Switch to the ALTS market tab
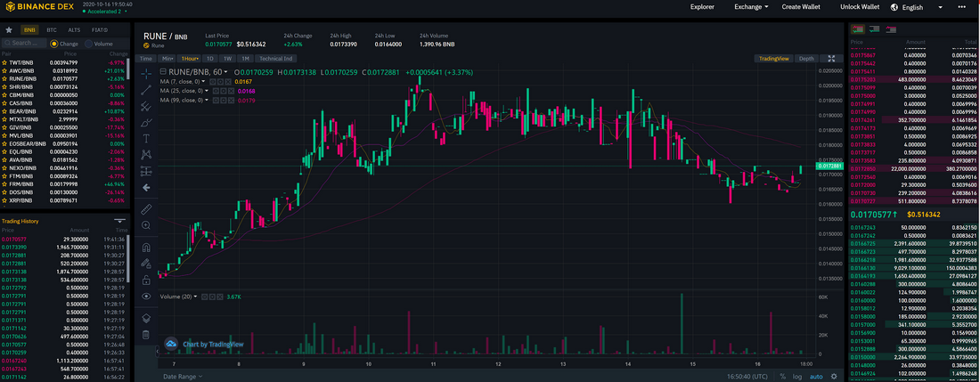This screenshot has width=980, height=382. click(74, 29)
